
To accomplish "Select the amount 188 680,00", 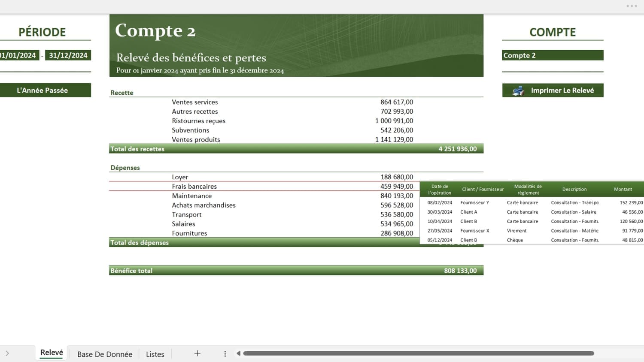I will pos(397,177).
